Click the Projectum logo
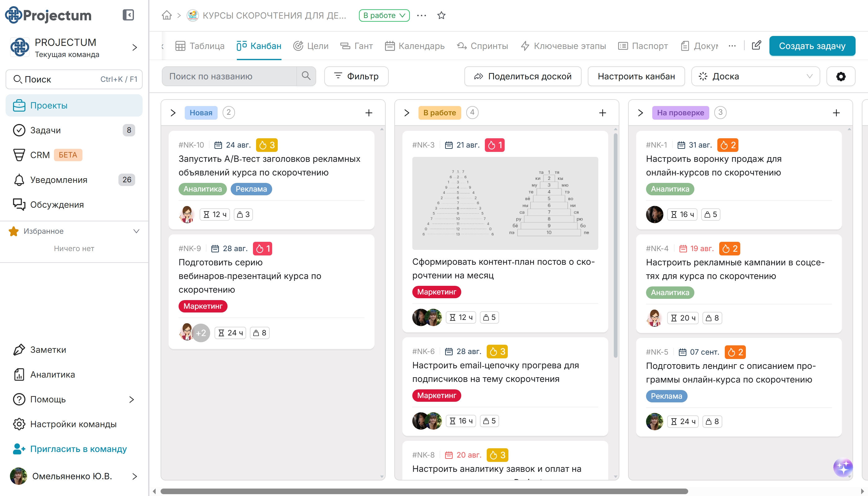Viewport: 868px width, 496px height. tap(48, 15)
